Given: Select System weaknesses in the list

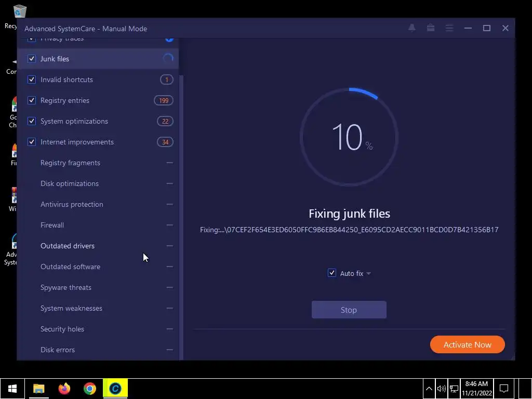Looking at the screenshot, I should (x=71, y=308).
